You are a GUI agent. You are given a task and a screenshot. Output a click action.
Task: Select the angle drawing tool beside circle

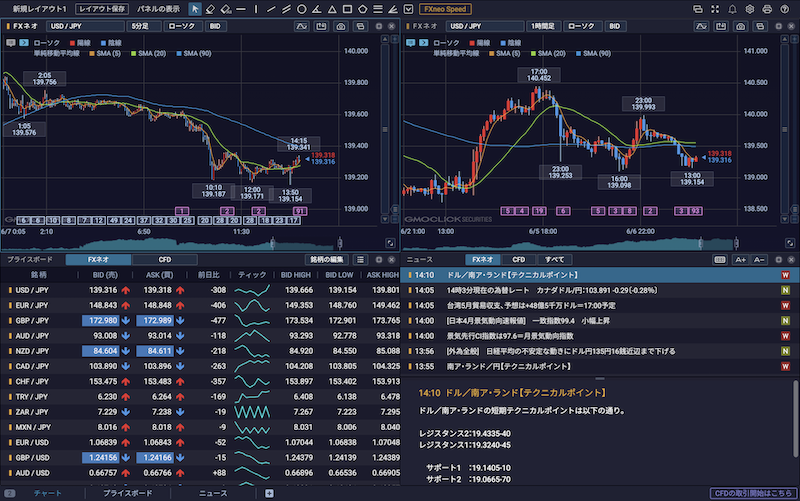click(317, 9)
